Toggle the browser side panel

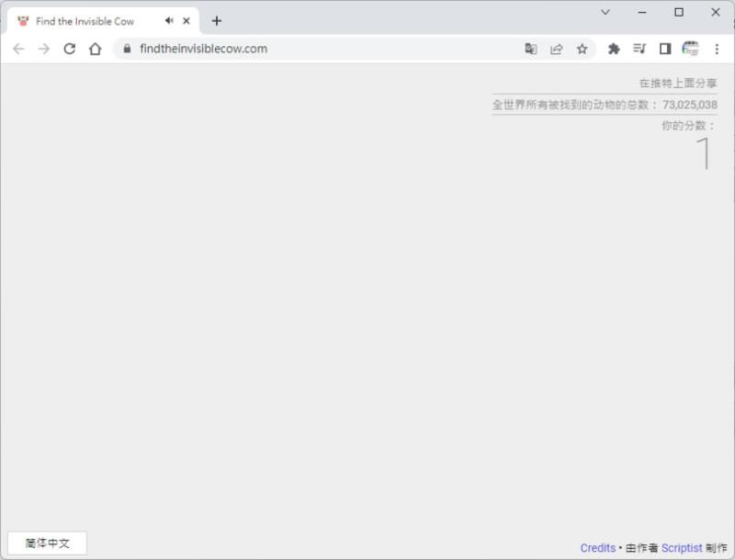665,49
